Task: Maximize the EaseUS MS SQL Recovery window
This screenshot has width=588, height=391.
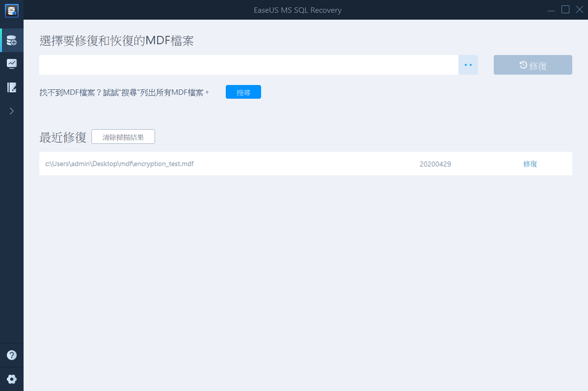Action: pyautogui.click(x=565, y=9)
